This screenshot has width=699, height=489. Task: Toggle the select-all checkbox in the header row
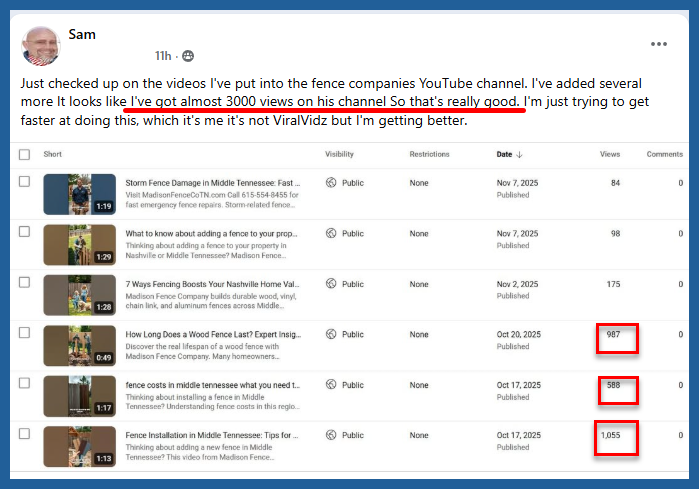click(x=24, y=154)
